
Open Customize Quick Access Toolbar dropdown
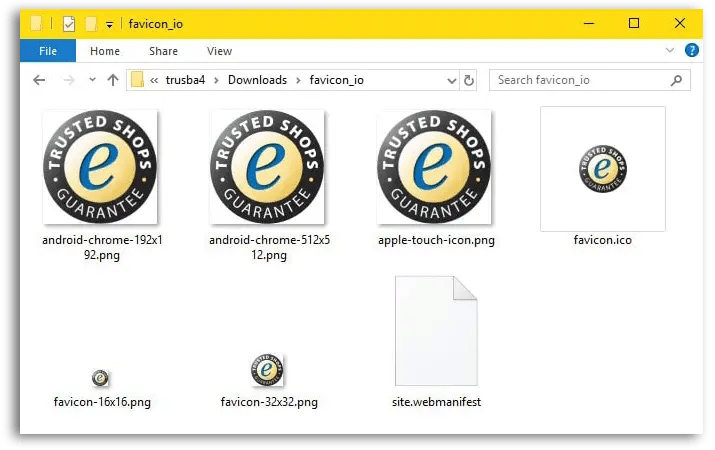pos(109,25)
